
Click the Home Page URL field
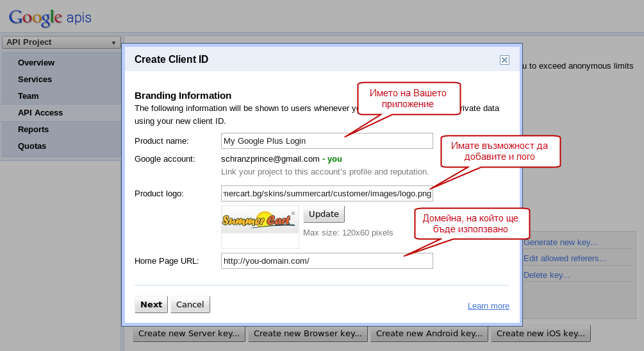click(327, 261)
